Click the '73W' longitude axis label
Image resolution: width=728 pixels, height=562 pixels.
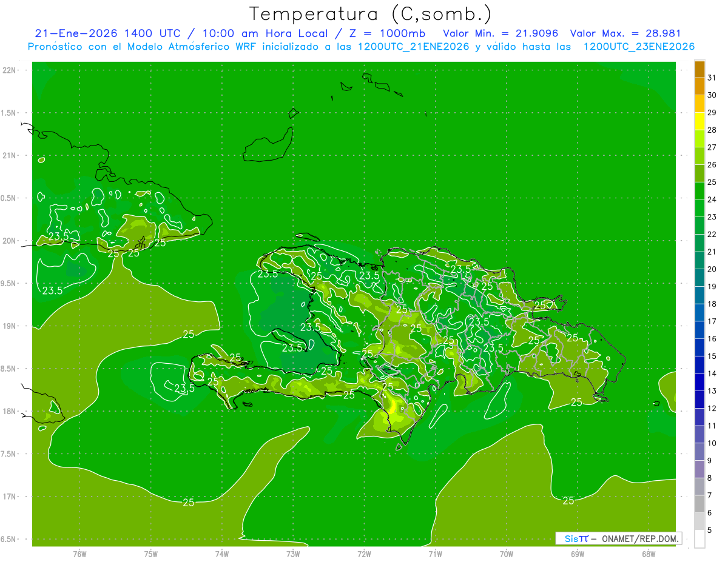click(x=293, y=554)
